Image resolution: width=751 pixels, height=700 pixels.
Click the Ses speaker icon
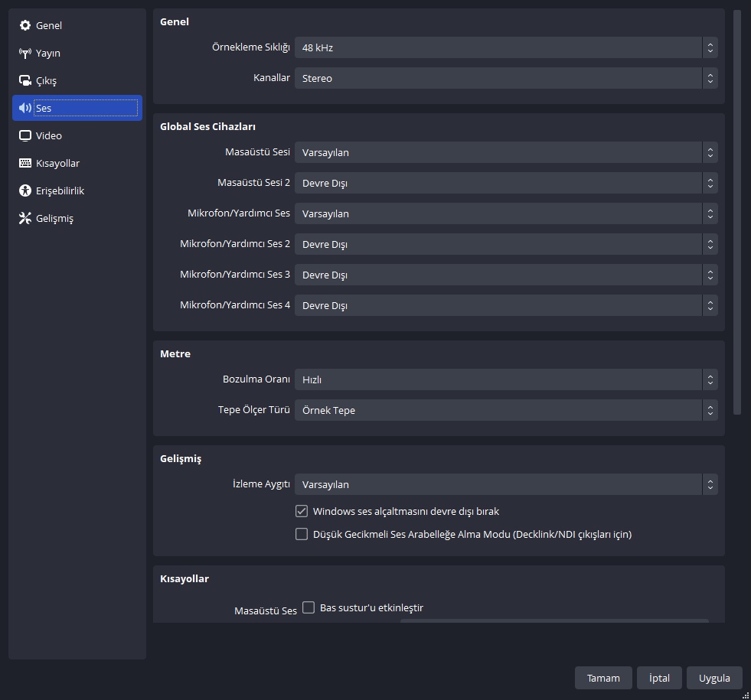25,108
